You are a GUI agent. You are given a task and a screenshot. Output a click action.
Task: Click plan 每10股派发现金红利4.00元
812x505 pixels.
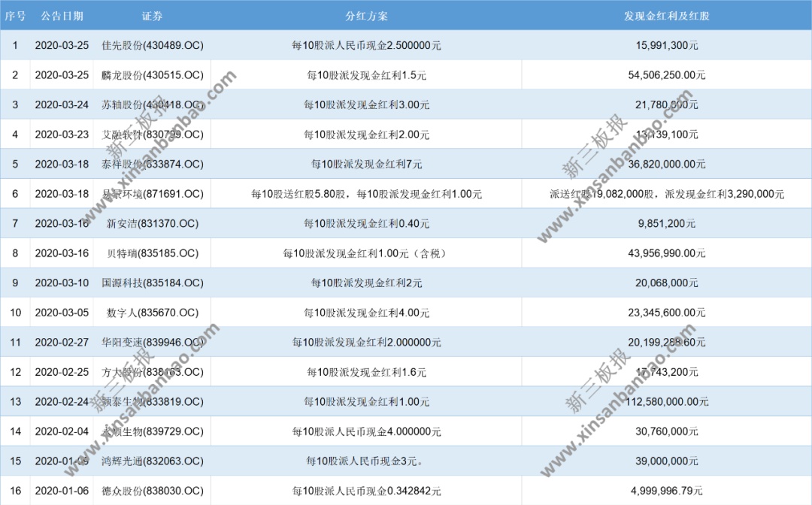point(367,313)
